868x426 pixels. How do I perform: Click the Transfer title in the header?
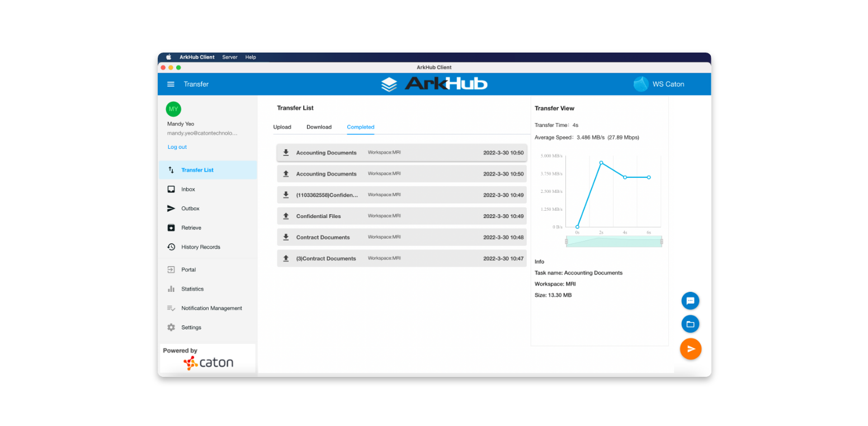point(196,84)
